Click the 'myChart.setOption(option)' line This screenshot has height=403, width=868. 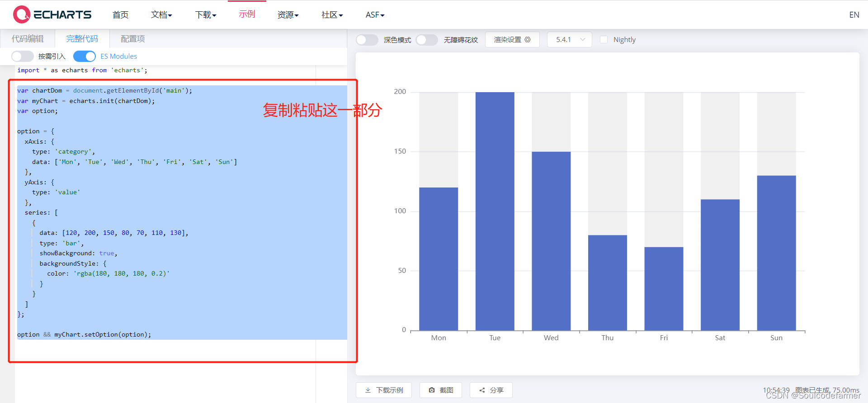click(x=84, y=334)
